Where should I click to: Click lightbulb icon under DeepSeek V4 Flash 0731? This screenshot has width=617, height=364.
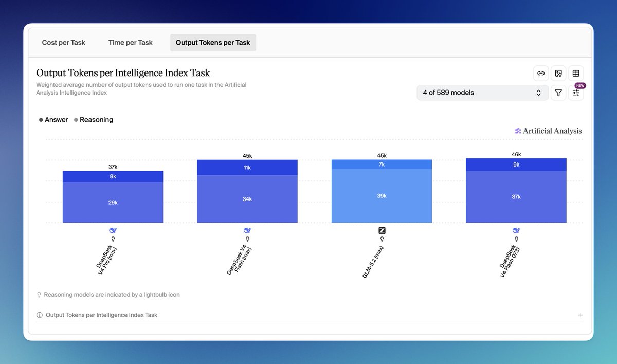coord(516,239)
